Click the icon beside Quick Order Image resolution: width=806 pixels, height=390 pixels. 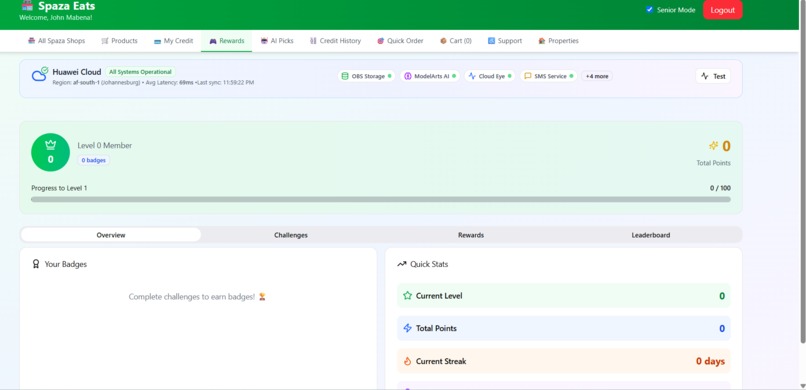click(x=380, y=41)
